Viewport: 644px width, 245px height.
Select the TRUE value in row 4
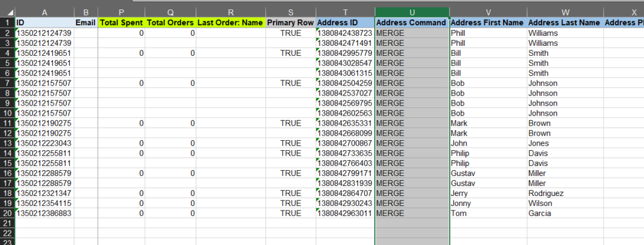291,53
